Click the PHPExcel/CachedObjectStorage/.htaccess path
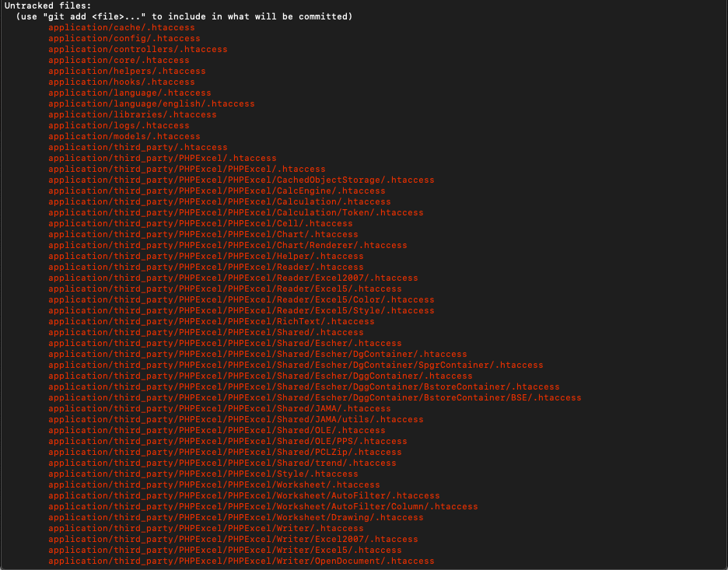This screenshot has width=728, height=570. pyautogui.click(x=241, y=180)
